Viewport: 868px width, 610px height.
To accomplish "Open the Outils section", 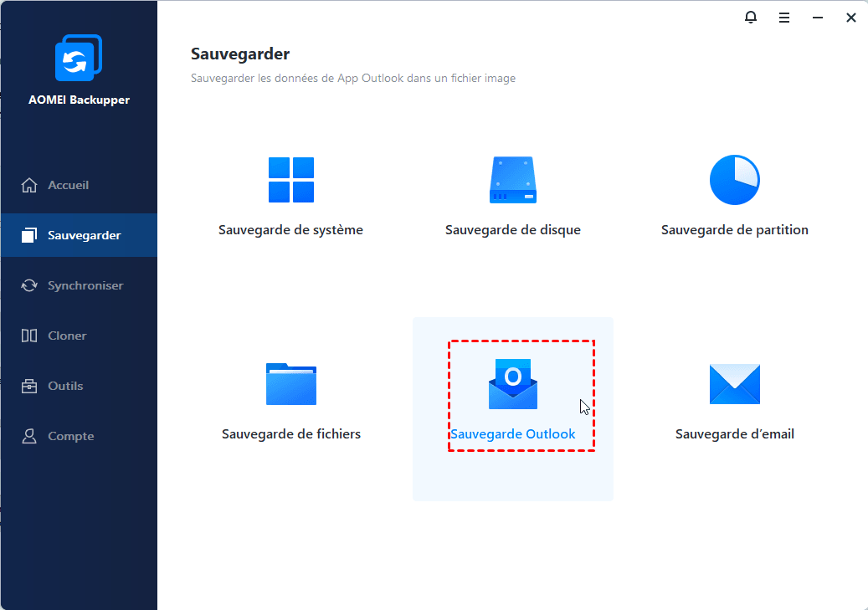I will 79,386.
